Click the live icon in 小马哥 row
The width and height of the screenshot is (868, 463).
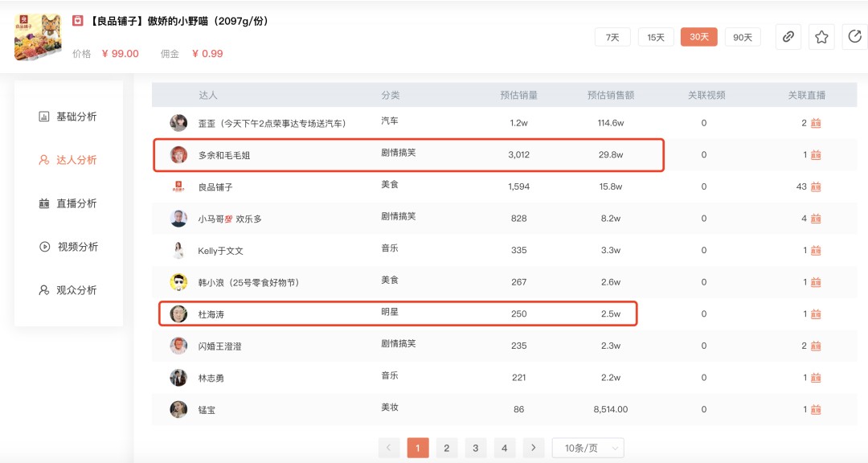point(816,219)
